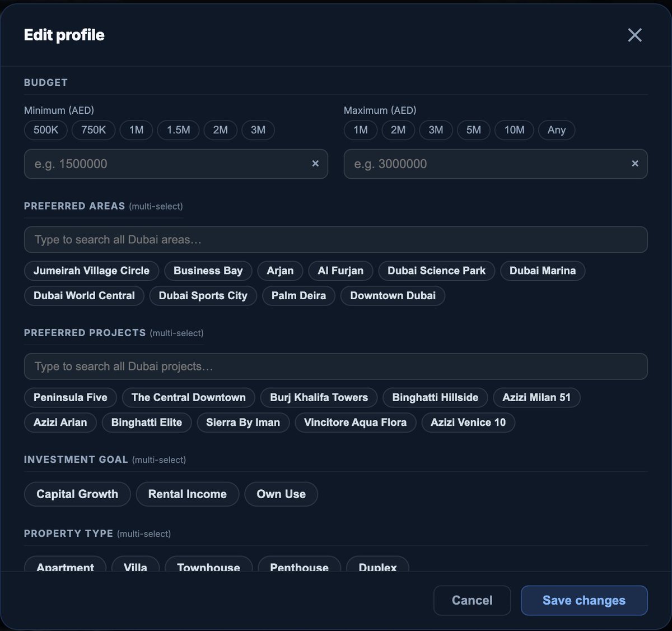Select 10M maximum budget preset
This screenshot has height=631, width=672.
click(x=515, y=130)
